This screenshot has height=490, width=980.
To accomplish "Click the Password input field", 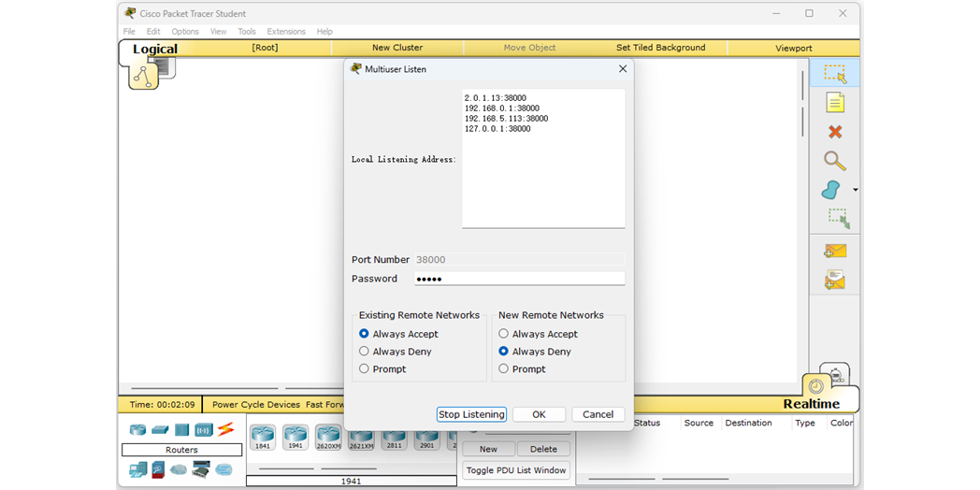I will pyautogui.click(x=519, y=279).
